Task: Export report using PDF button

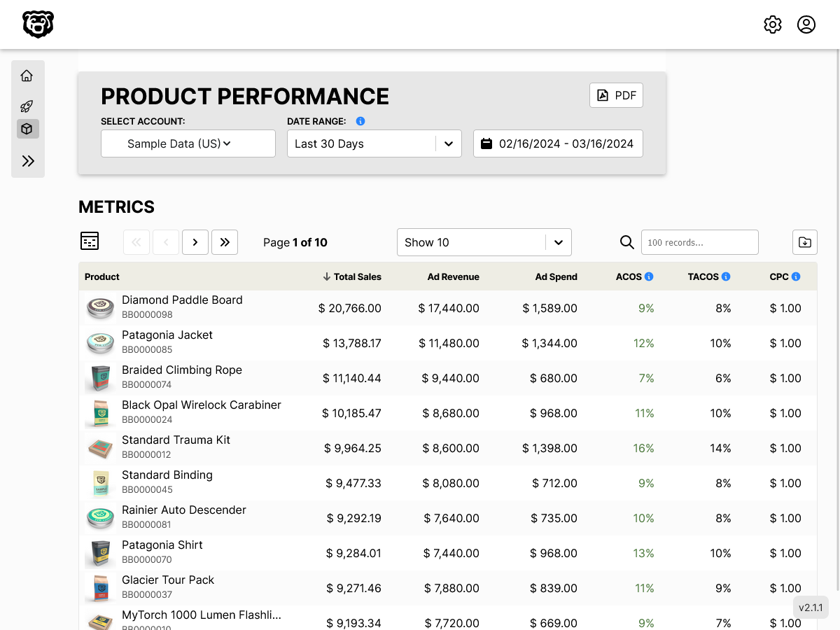Action: click(x=616, y=95)
